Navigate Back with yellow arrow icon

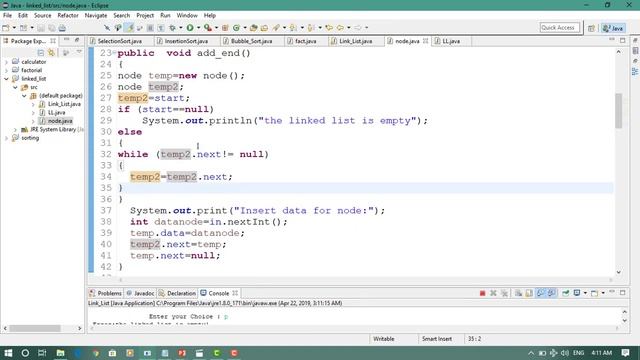tap(340, 28)
